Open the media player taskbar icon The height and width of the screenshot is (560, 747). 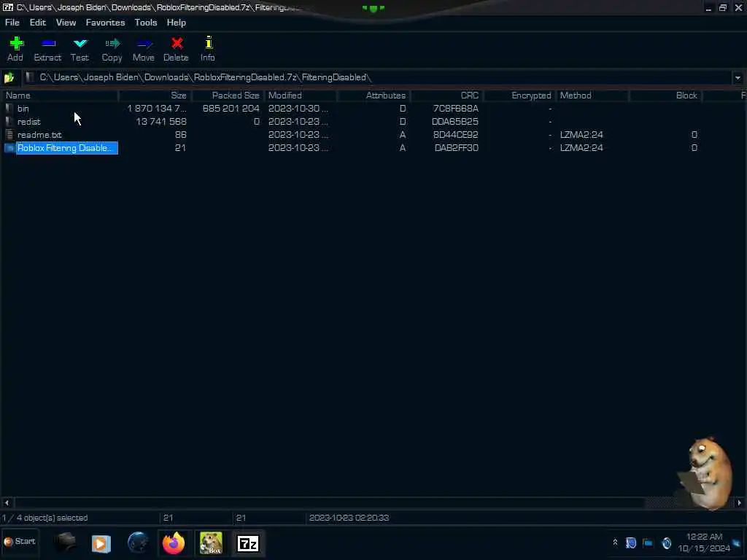pos(101,543)
